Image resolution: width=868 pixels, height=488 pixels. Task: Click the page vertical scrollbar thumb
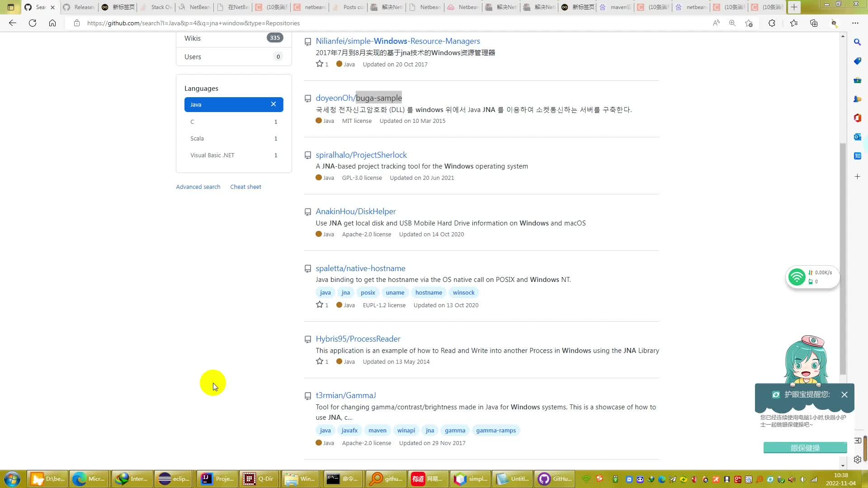click(843, 259)
